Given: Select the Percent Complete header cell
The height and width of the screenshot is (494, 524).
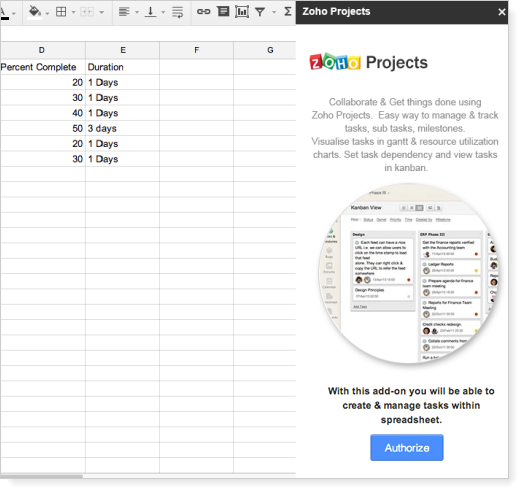Looking at the screenshot, I should tap(42, 67).
